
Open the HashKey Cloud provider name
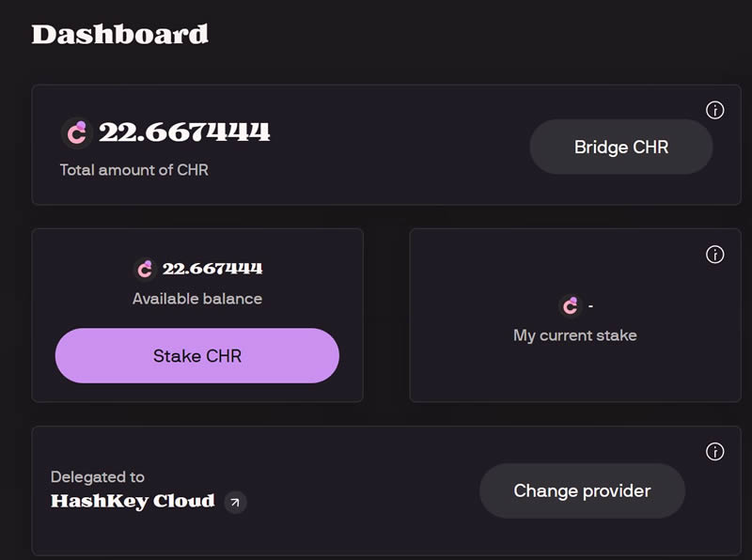[x=133, y=502]
